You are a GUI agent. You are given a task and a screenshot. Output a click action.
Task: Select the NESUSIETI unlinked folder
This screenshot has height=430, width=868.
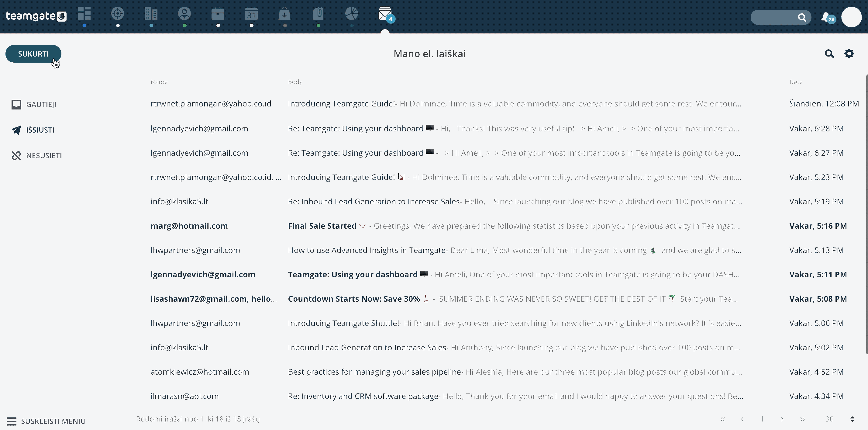click(x=37, y=155)
